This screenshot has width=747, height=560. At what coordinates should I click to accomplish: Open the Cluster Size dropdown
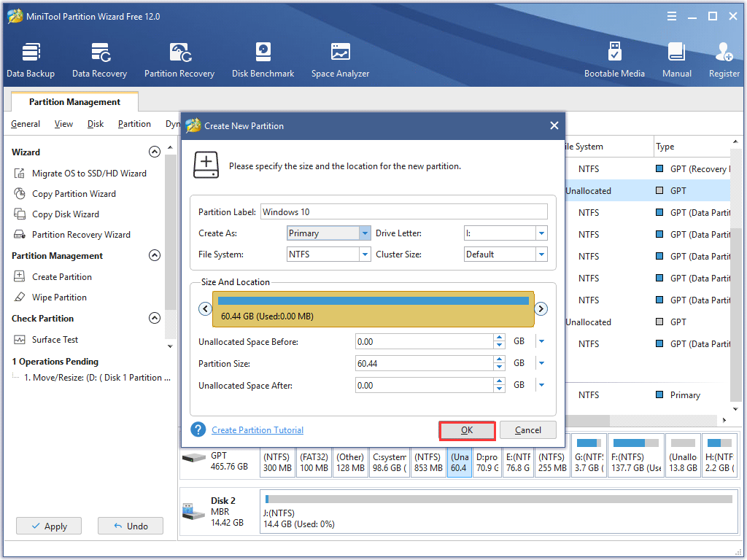[x=543, y=254]
